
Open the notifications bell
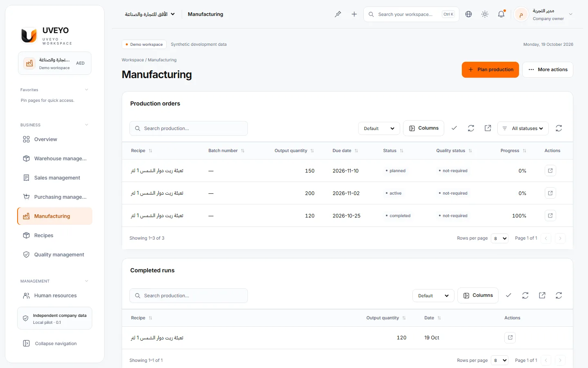point(501,14)
